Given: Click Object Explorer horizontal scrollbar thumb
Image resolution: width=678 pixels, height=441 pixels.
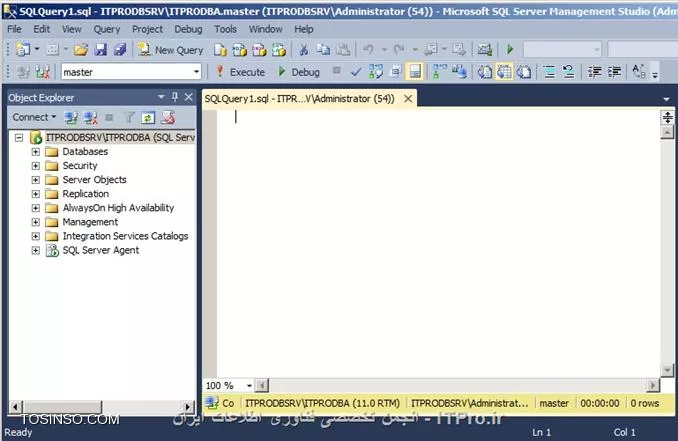Looking at the screenshot, I should (x=63, y=406).
